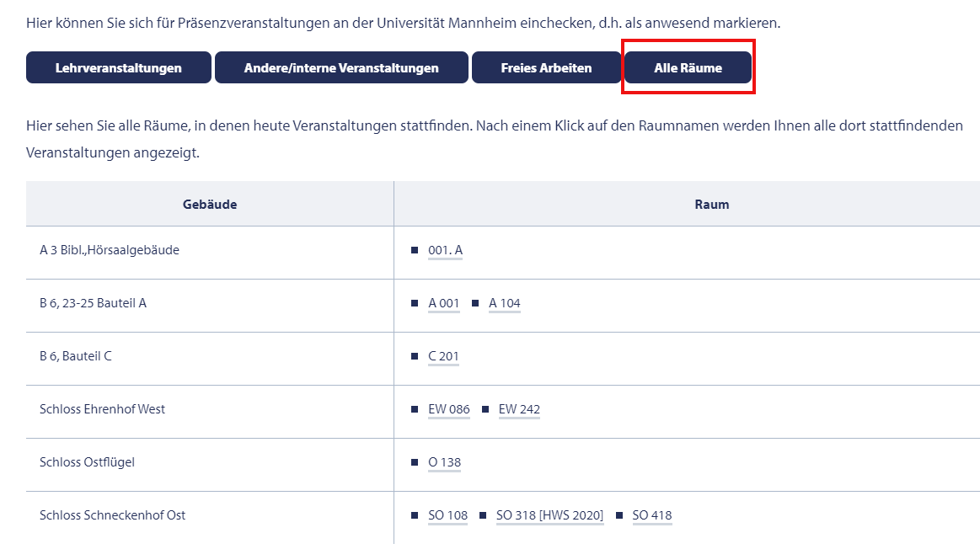Click the B 6, Bauteil C cell

(210, 359)
